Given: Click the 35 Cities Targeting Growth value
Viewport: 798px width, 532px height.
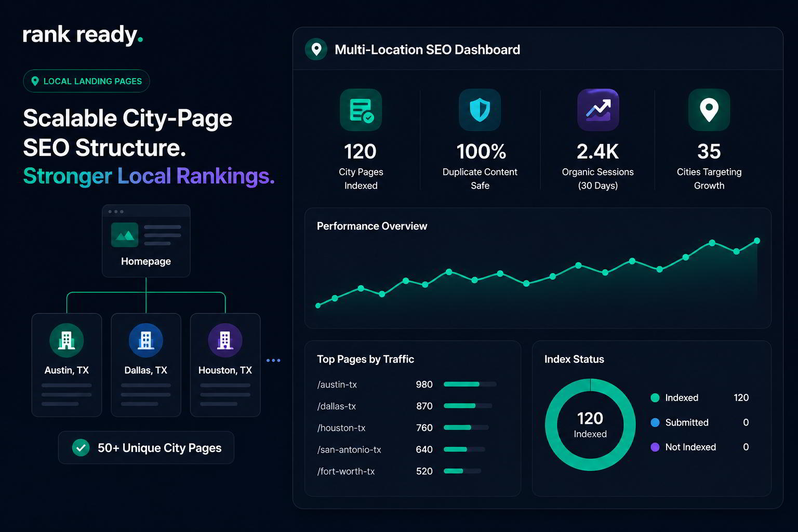Looking at the screenshot, I should [709, 152].
